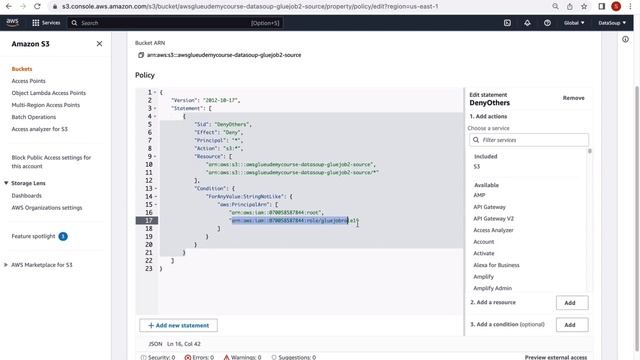Expand AWS Marketplace for S3
The height and width of the screenshot is (360, 640).
tap(6, 265)
